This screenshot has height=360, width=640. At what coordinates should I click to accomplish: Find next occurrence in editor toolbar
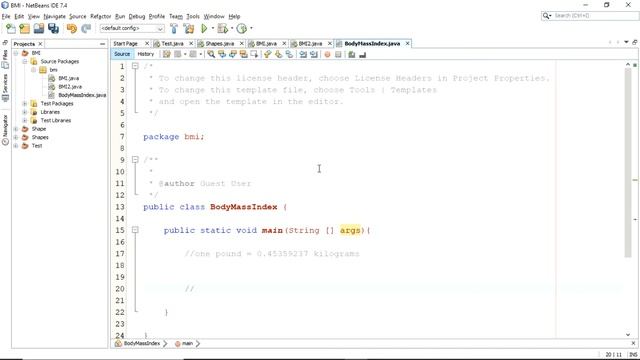[233, 54]
